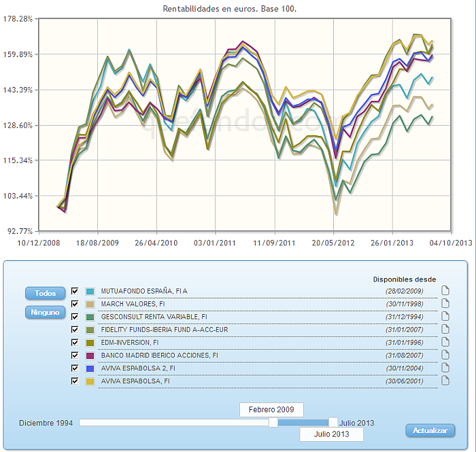The image size is (476, 452).
Task: Uncheck GESCONSULT RENTA VARIABLE, FI checkbox
Action: point(75,317)
